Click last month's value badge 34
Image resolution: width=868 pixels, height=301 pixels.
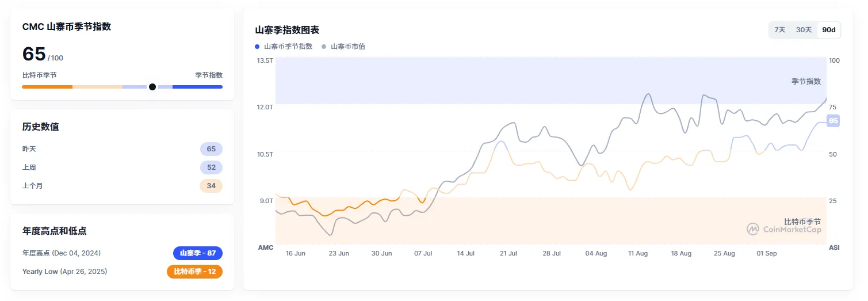(x=211, y=186)
